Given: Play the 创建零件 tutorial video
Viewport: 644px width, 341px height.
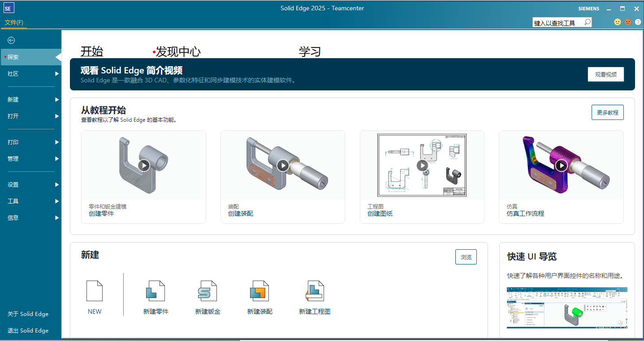Looking at the screenshot, I should (x=143, y=166).
